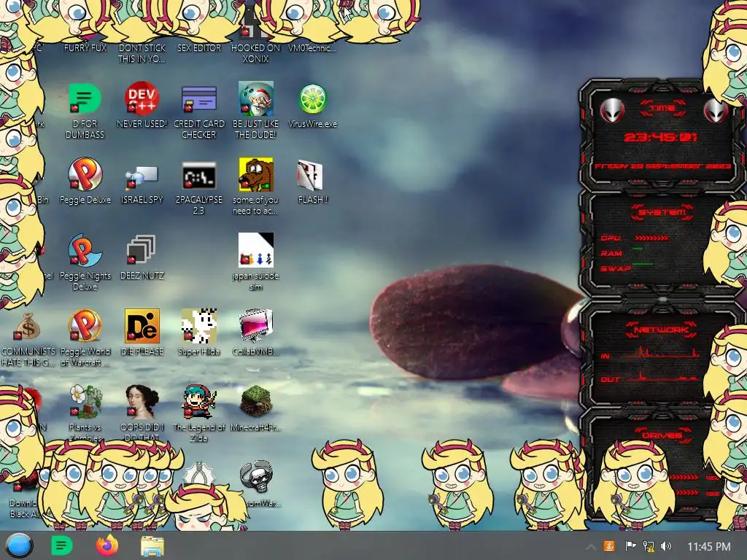The height and width of the screenshot is (560, 747).
Task: Click the CPU usage bar in widget
Action: (x=651, y=238)
